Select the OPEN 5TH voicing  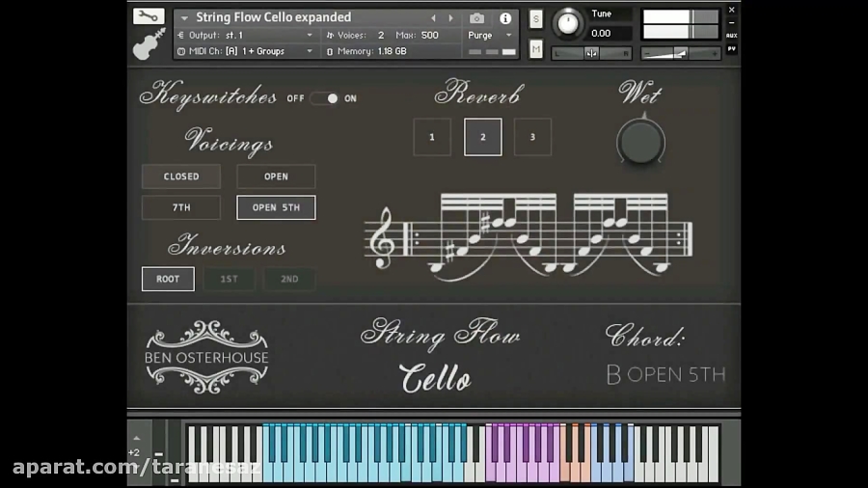pyautogui.click(x=276, y=207)
